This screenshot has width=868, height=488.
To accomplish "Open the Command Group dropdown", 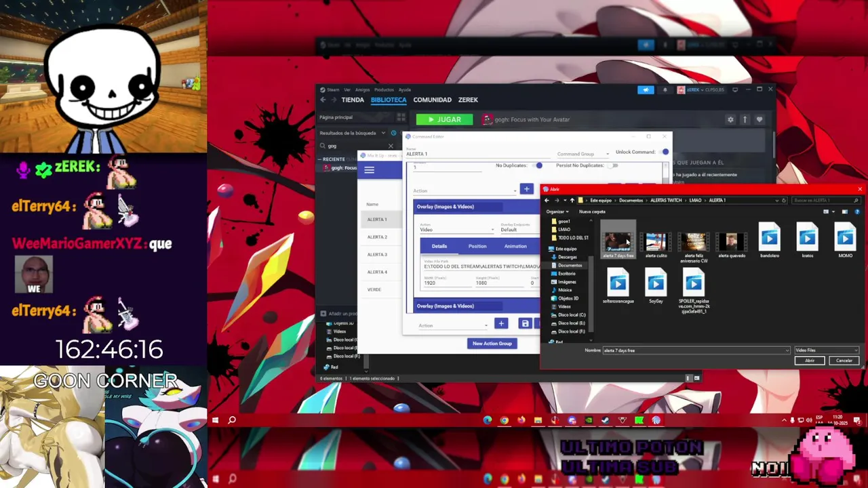I will (583, 154).
